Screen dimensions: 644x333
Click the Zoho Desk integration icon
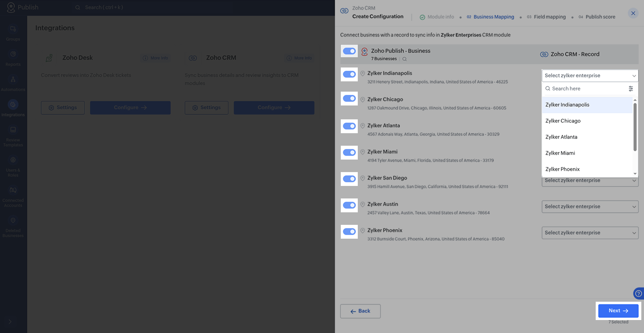point(50,58)
